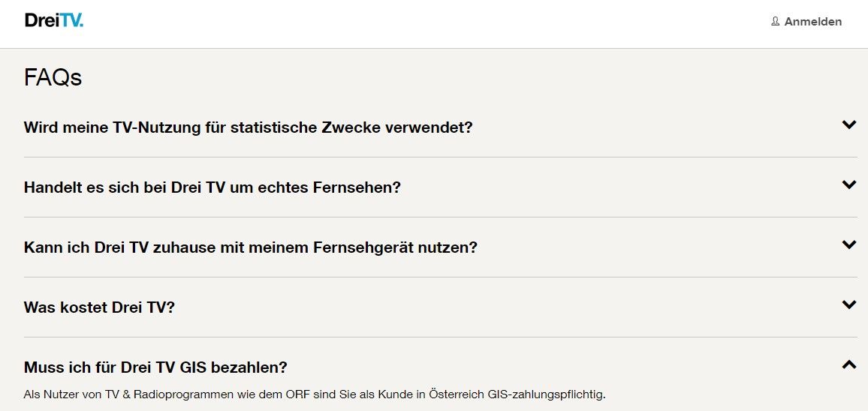This screenshot has width=868, height=411.
Task: Open 'Handelt es sich bei Drei TV um echtes Fernsehen?'
Action: click(x=212, y=187)
